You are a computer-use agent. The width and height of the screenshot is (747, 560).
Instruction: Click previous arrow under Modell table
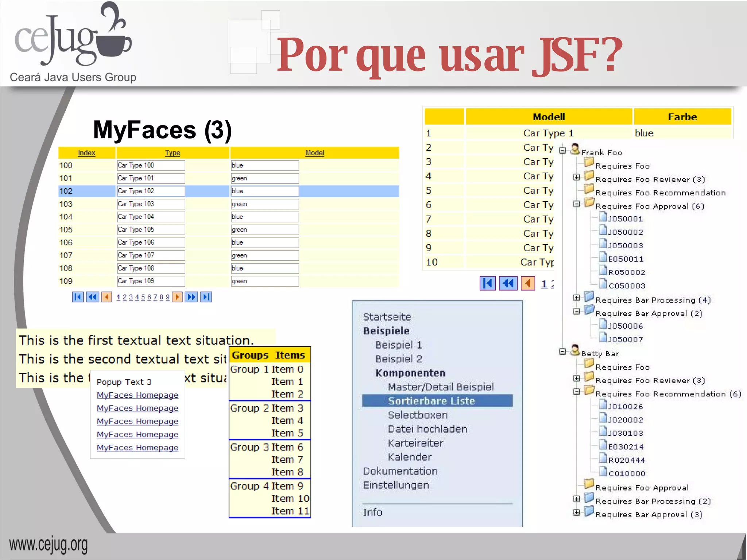(528, 283)
